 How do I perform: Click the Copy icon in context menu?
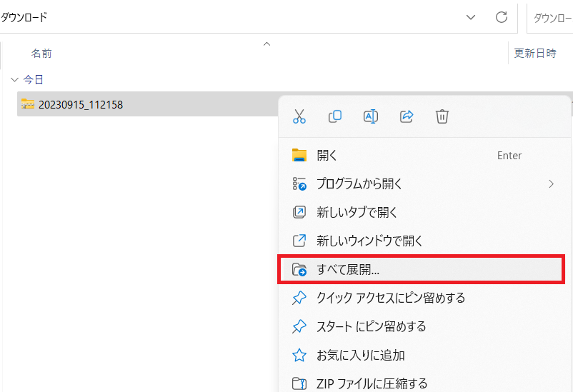(335, 116)
